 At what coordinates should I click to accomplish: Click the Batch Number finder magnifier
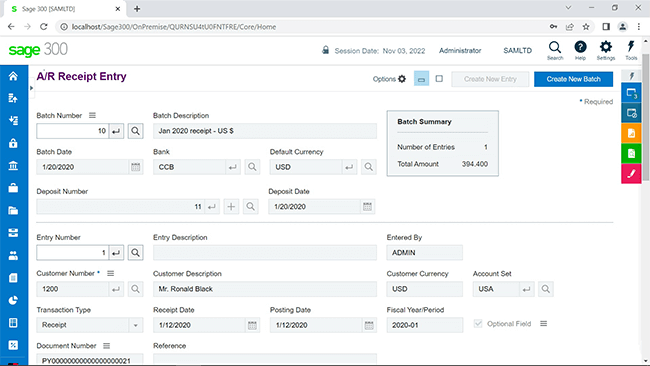[x=136, y=131]
